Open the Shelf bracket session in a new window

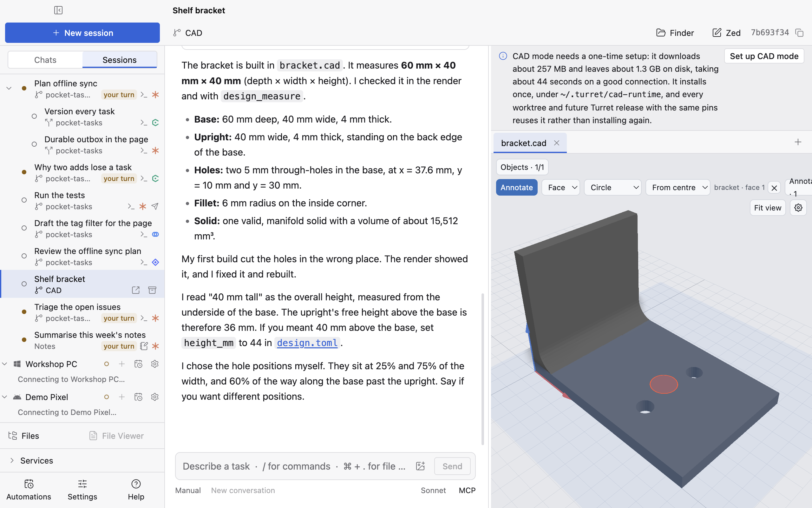(x=135, y=290)
